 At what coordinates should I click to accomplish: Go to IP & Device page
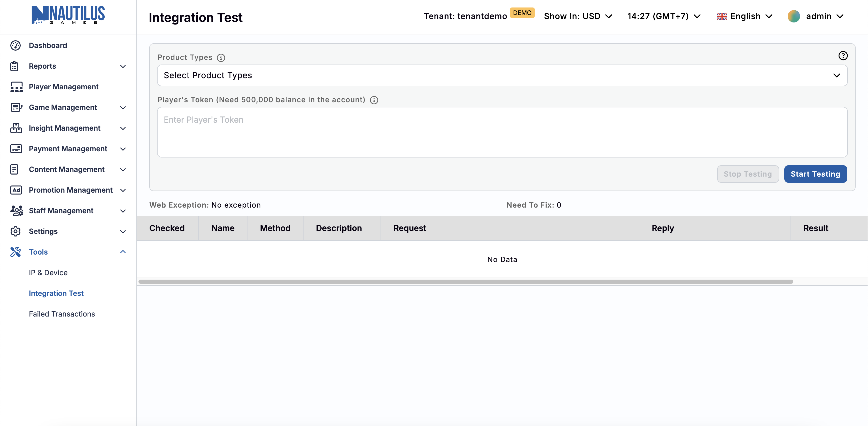[x=48, y=272]
